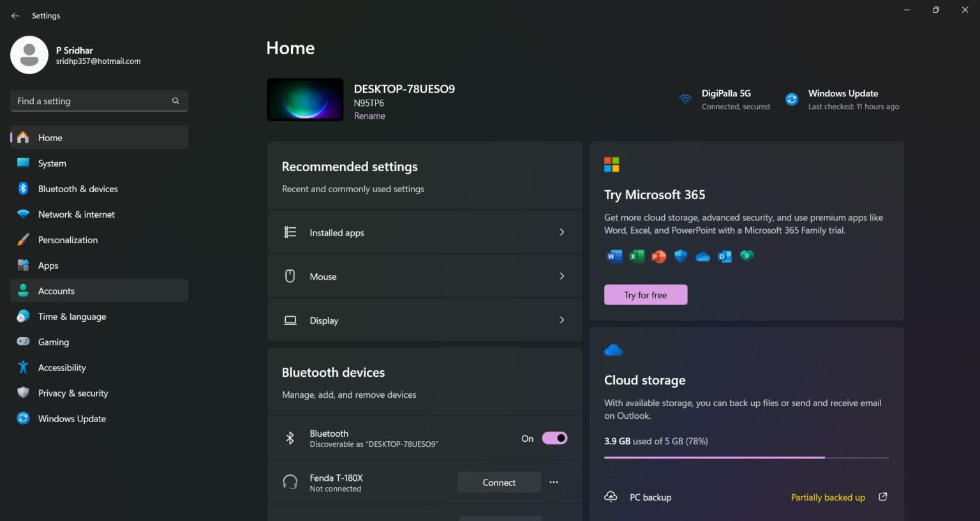Open the OneDrive cloud icon
980x521 pixels.
click(x=702, y=256)
